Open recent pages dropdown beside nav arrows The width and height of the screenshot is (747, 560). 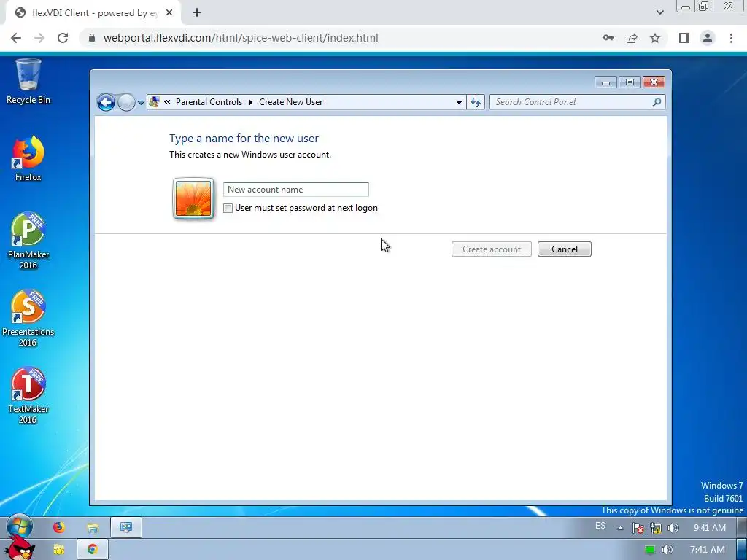pos(141,102)
